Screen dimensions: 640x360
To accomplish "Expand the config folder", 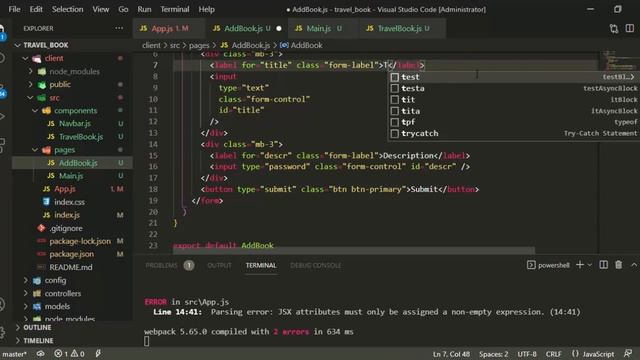I will [x=26, y=280].
